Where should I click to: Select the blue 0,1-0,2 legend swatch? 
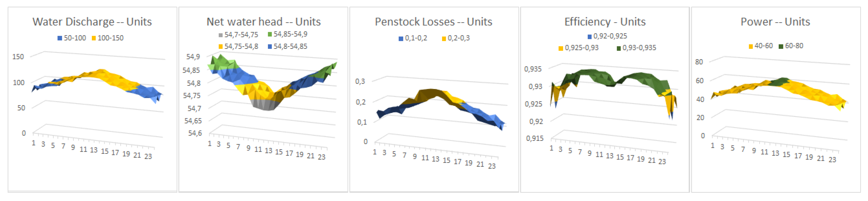401,39
